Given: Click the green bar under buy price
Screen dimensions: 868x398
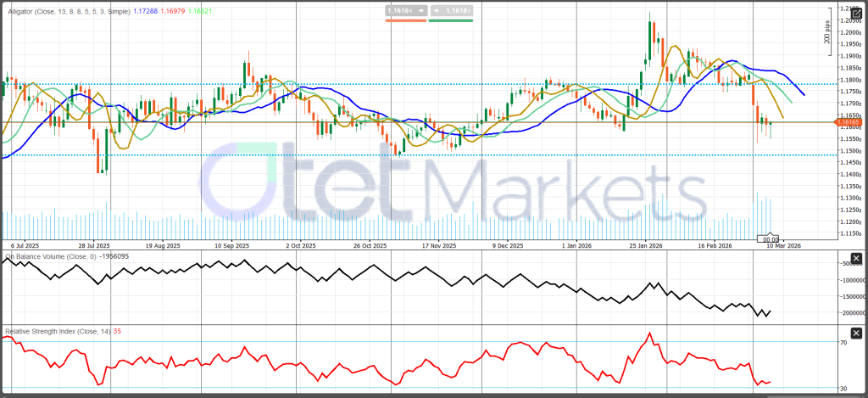Looking at the screenshot, I should [451, 21].
